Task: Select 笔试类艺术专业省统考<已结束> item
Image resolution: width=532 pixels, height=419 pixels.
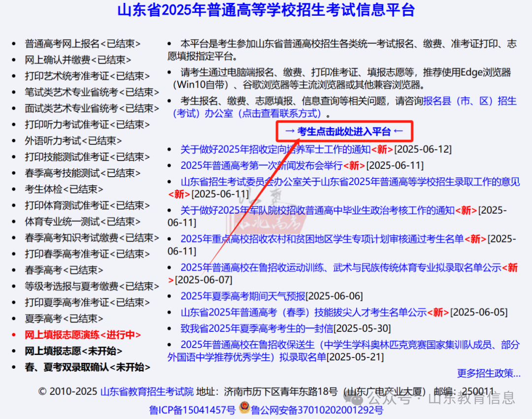Action: 92,92
